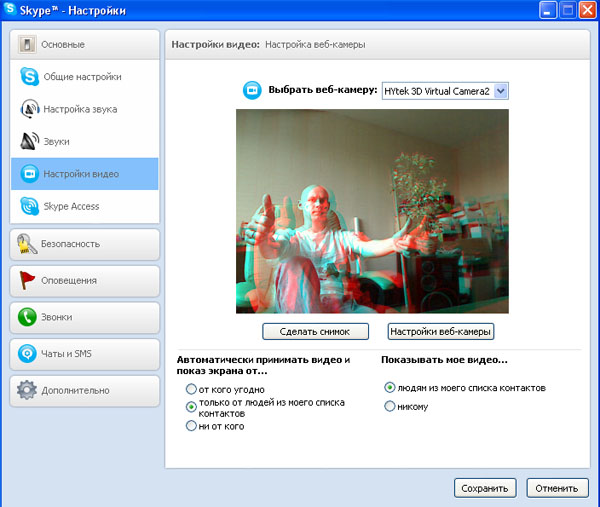Click the camera icon for Настройки видео

coord(29,174)
